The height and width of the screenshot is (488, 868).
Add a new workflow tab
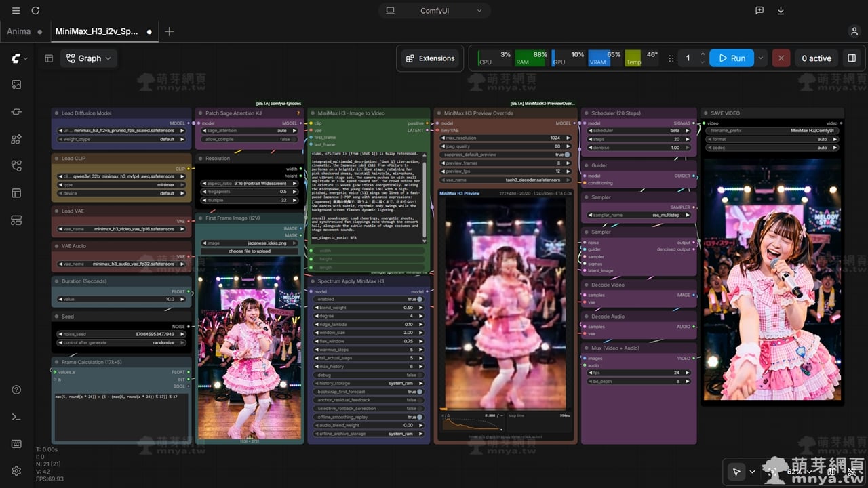coord(170,31)
